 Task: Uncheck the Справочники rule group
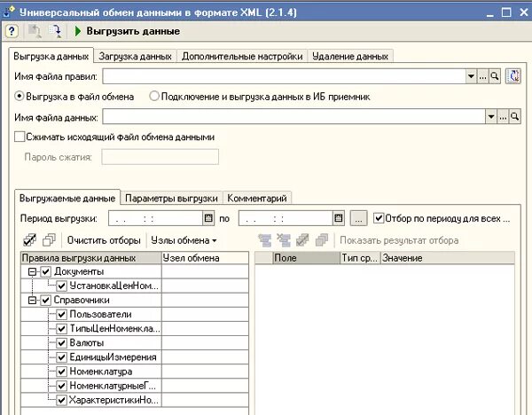point(45,300)
